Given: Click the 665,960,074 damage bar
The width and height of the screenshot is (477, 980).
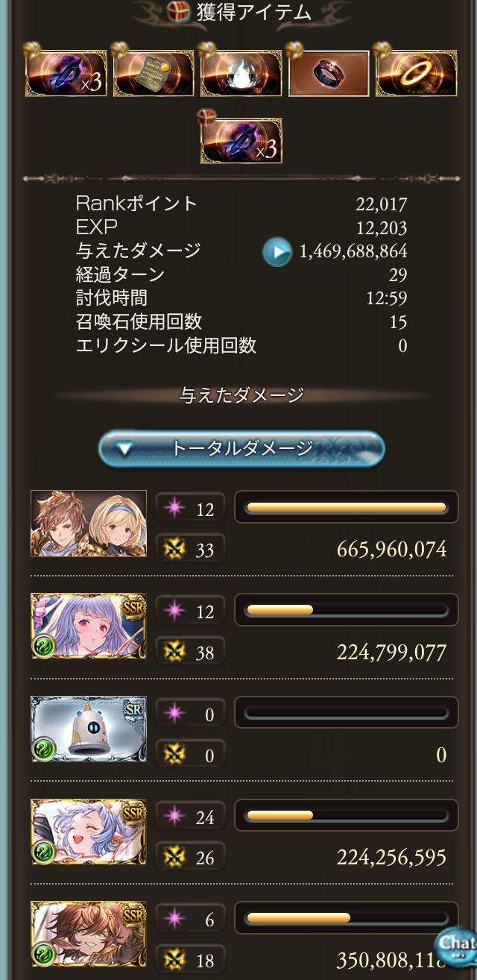Looking at the screenshot, I should (x=346, y=507).
